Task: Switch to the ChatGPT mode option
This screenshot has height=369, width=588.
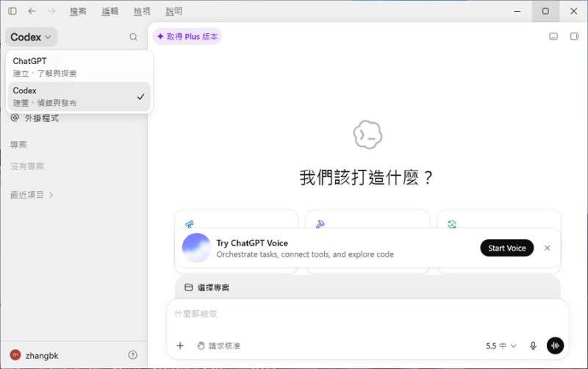Action: coord(79,67)
